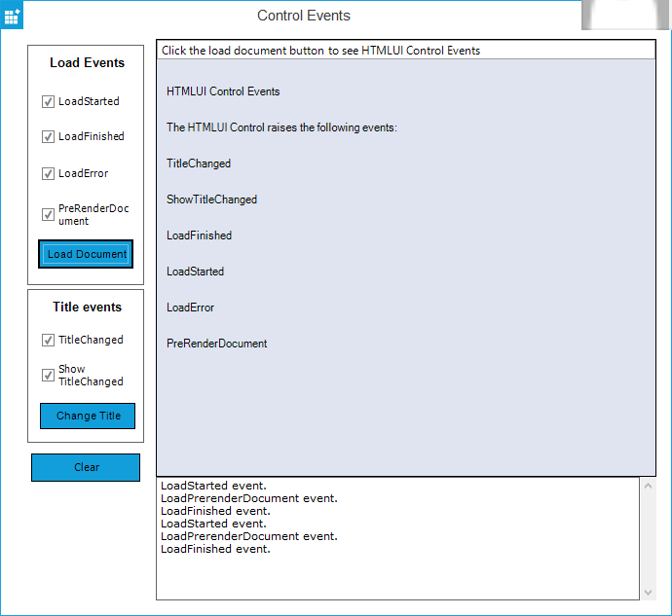Toggle the PreRenderDocument checkbox
Viewport: 672px width, 616px height.
pos(48,215)
